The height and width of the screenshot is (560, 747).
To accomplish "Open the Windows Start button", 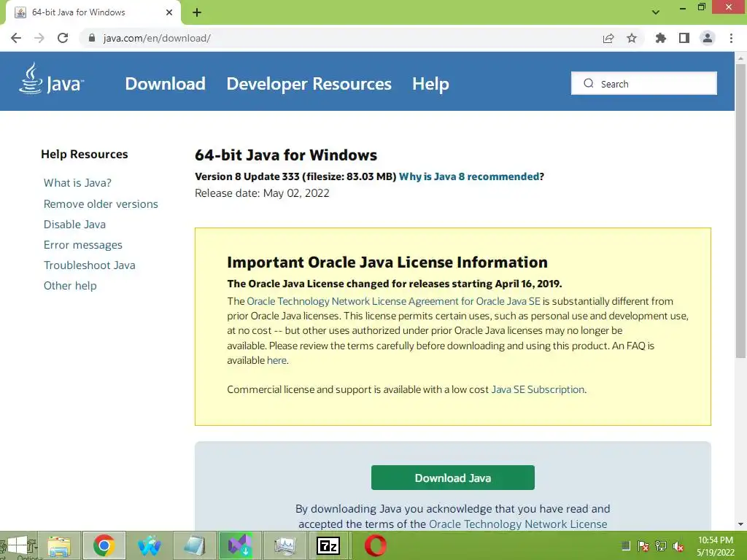I will 18,545.
